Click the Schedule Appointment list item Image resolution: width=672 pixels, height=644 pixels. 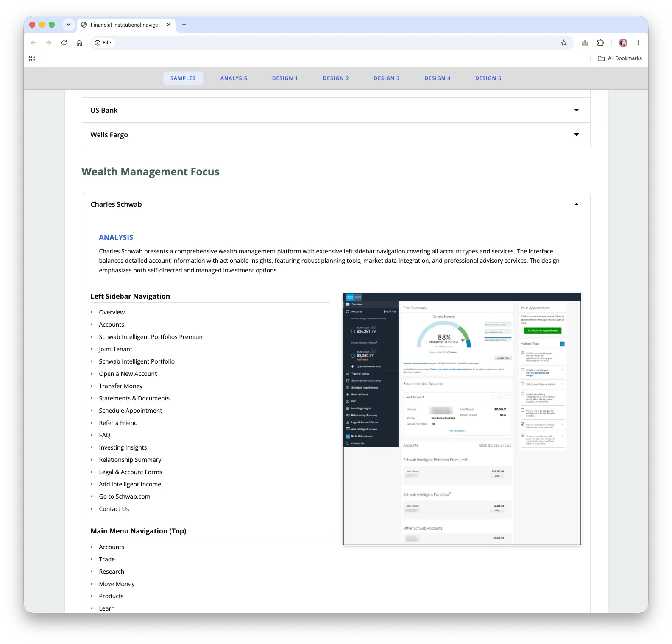(x=131, y=411)
